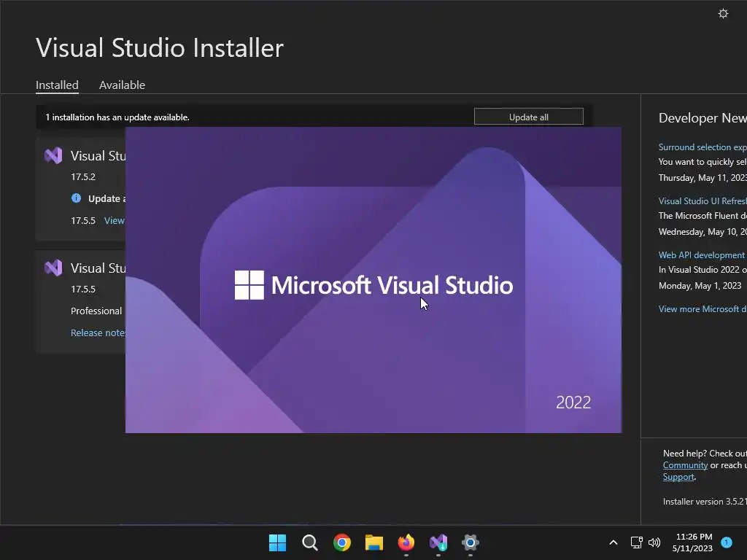Click the Installer version 3.5 text
The image size is (747, 560).
point(705,502)
